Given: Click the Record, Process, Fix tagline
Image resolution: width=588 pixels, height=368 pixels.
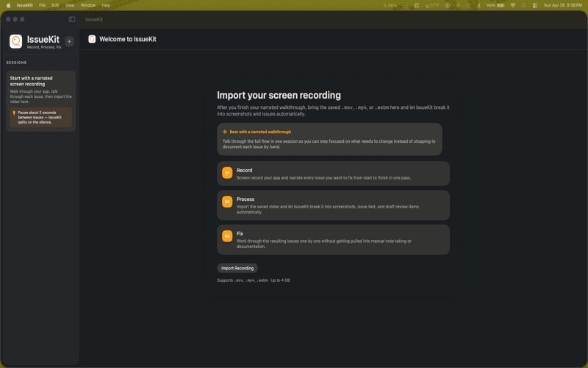Looking at the screenshot, I should (x=44, y=47).
